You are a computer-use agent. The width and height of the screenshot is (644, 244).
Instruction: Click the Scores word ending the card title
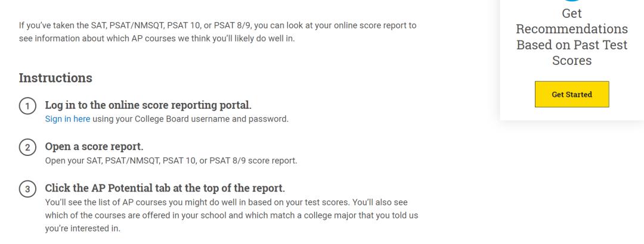tap(572, 60)
